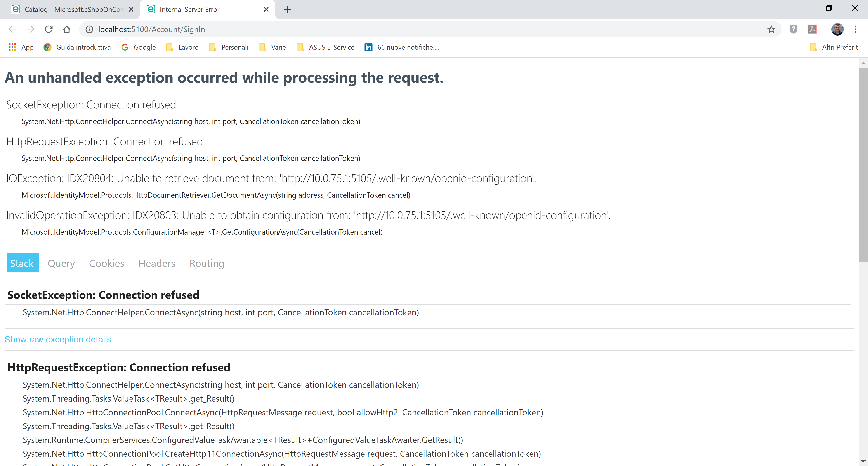Open the Chrome menu with three dots
The height and width of the screenshot is (466, 868).
[856, 29]
